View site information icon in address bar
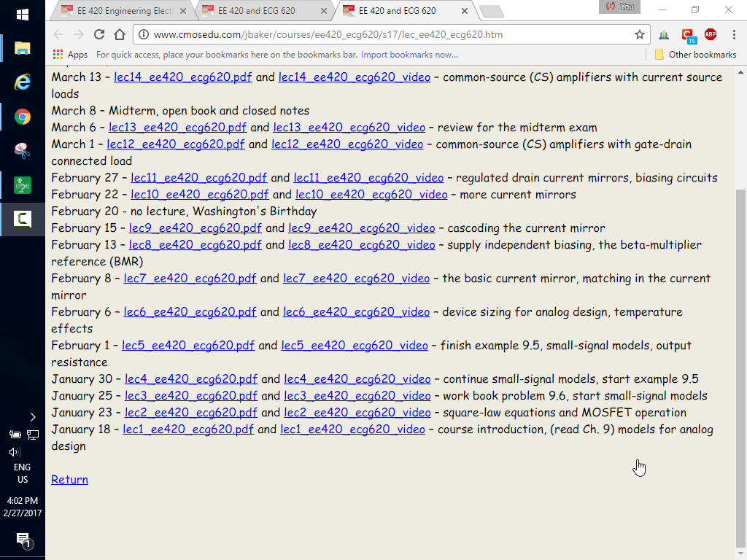 144,34
